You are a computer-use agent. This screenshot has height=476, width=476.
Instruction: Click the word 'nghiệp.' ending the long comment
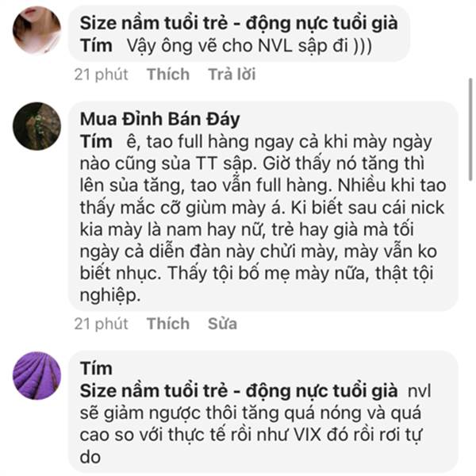(x=110, y=295)
